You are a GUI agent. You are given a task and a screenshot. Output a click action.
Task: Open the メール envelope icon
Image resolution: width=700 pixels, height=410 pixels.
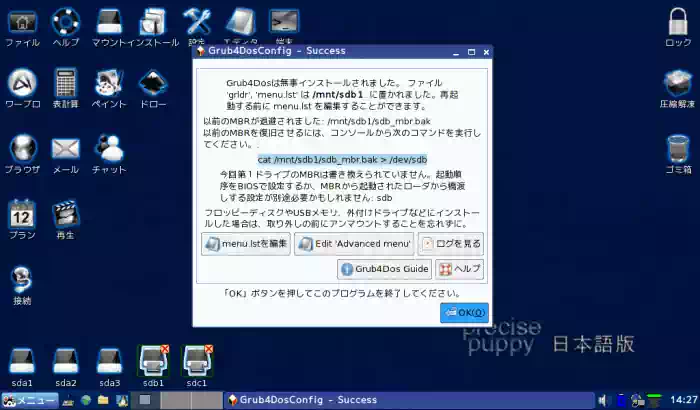[66, 149]
